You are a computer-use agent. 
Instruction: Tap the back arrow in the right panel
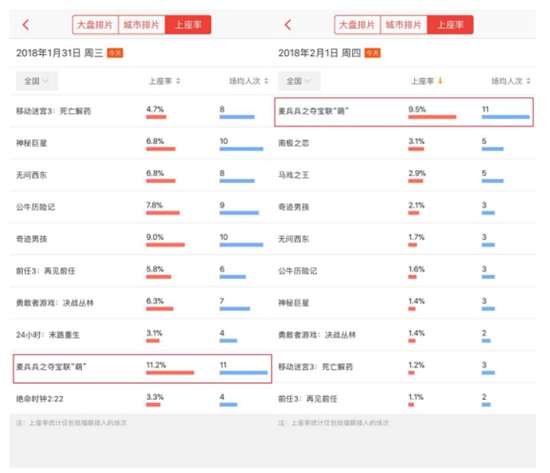click(x=288, y=25)
